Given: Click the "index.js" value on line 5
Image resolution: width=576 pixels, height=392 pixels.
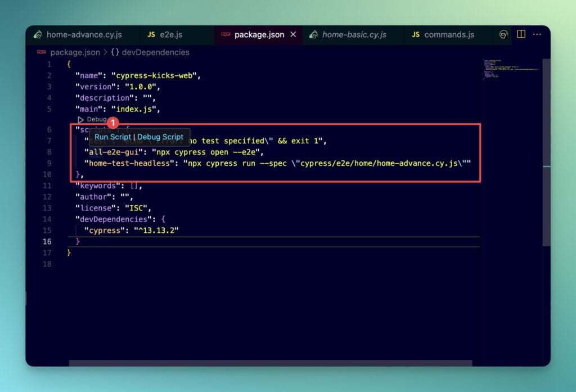Looking at the screenshot, I should pos(134,109).
